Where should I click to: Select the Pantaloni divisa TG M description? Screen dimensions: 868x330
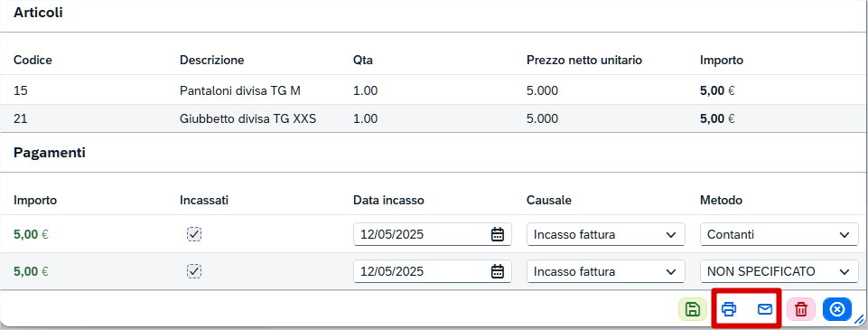[240, 90]
